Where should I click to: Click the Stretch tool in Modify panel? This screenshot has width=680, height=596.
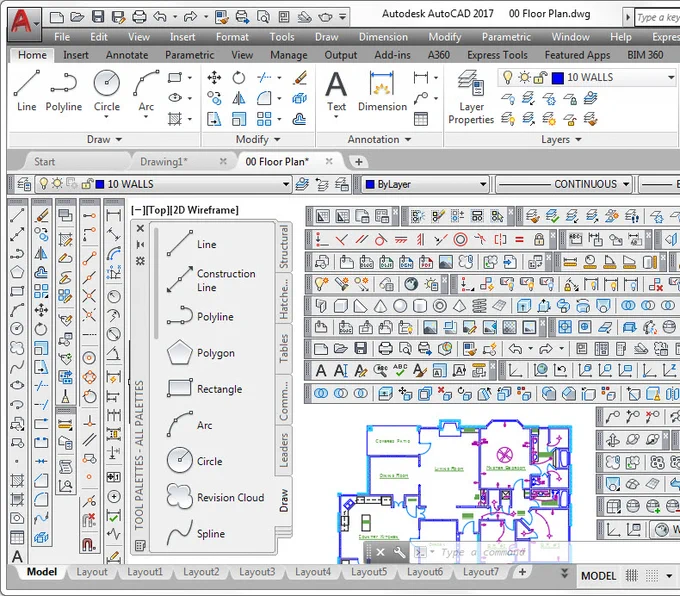pyautogui.click(x=214, y=118)
